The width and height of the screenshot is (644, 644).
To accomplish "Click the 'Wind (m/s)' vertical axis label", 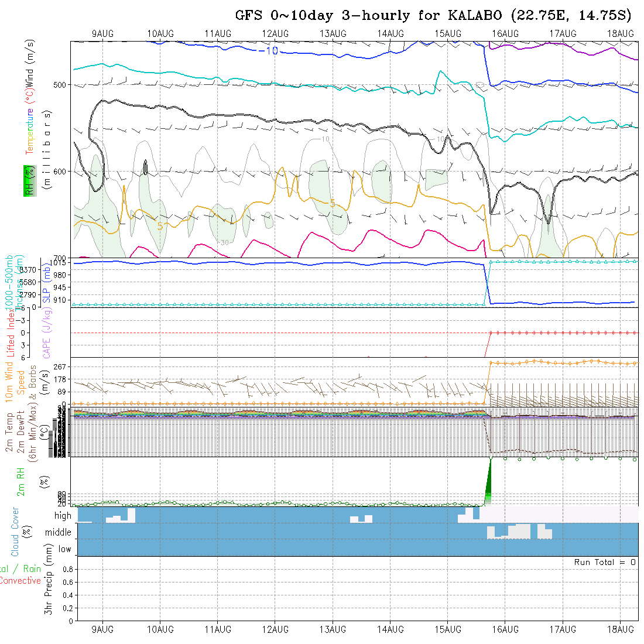I will [x=30, y=63].
